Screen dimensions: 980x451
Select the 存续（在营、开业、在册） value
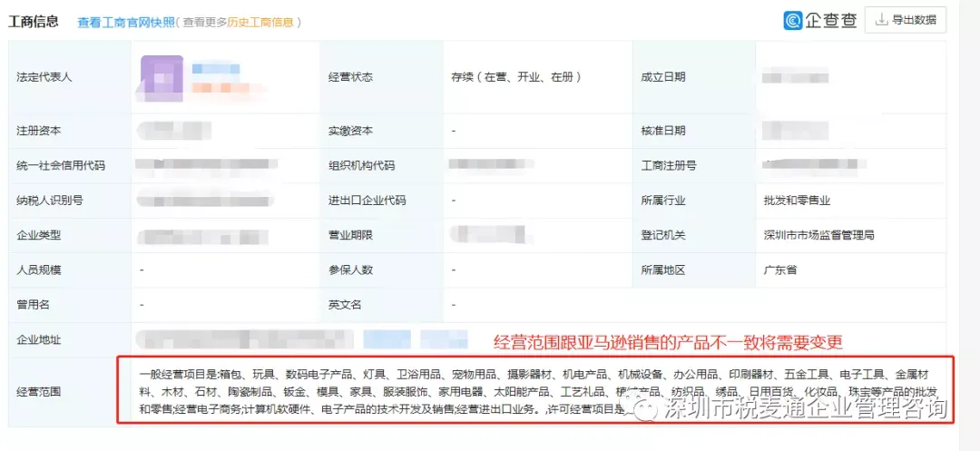(x=516, y=77)
